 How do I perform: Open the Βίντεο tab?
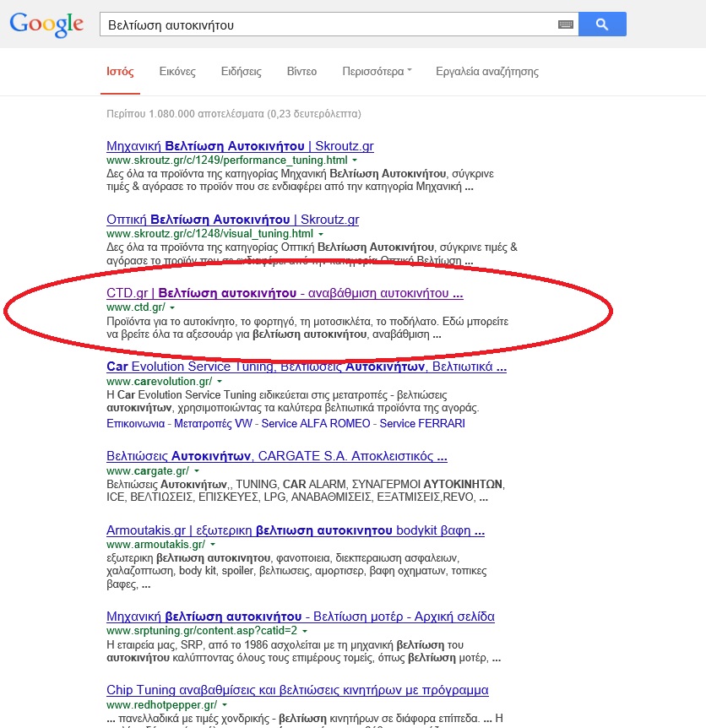point(301,72)
